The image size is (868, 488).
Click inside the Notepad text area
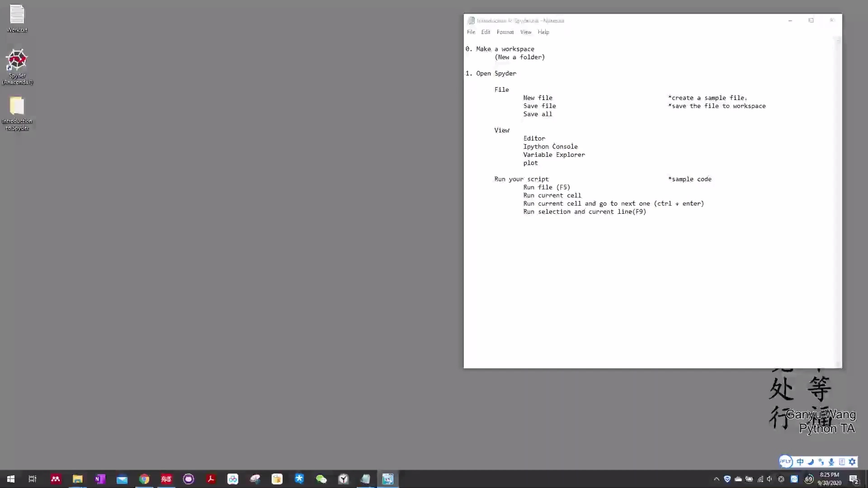(x=651, y=280)
